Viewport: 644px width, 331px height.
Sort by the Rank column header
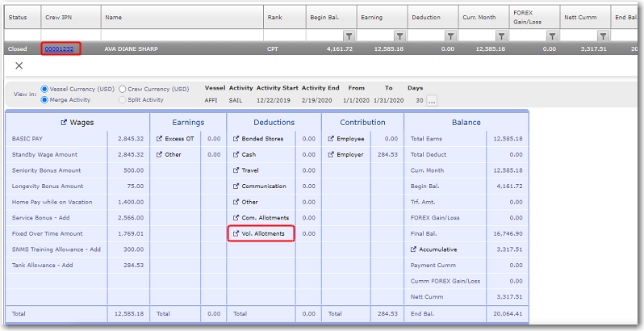pyautogui.click(x=274, y=17)
